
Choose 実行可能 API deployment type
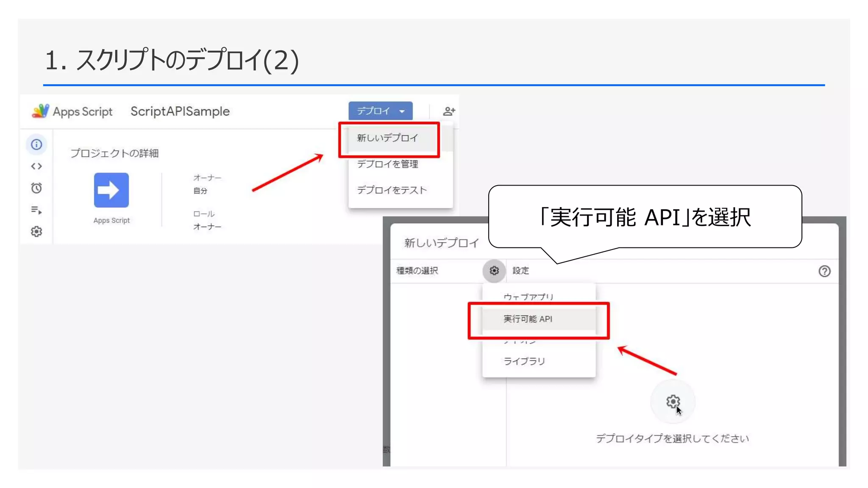(x=528, y=319)
